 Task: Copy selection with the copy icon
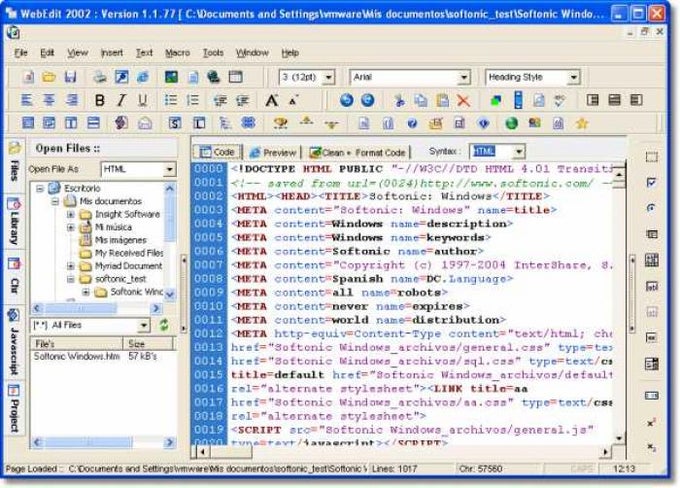[x=421, y=101]
